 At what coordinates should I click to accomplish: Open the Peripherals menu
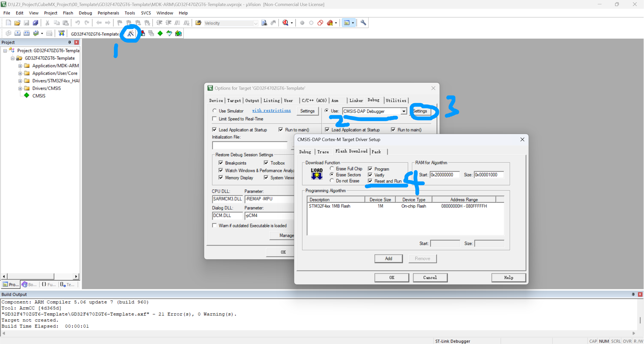pyautogui.click(x=108, y=13)
